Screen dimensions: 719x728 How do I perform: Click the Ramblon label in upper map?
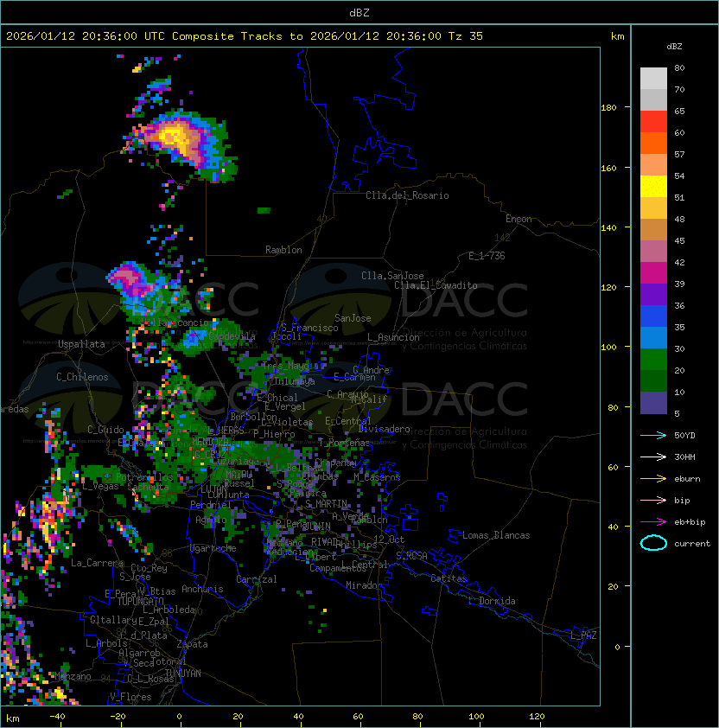283,250
